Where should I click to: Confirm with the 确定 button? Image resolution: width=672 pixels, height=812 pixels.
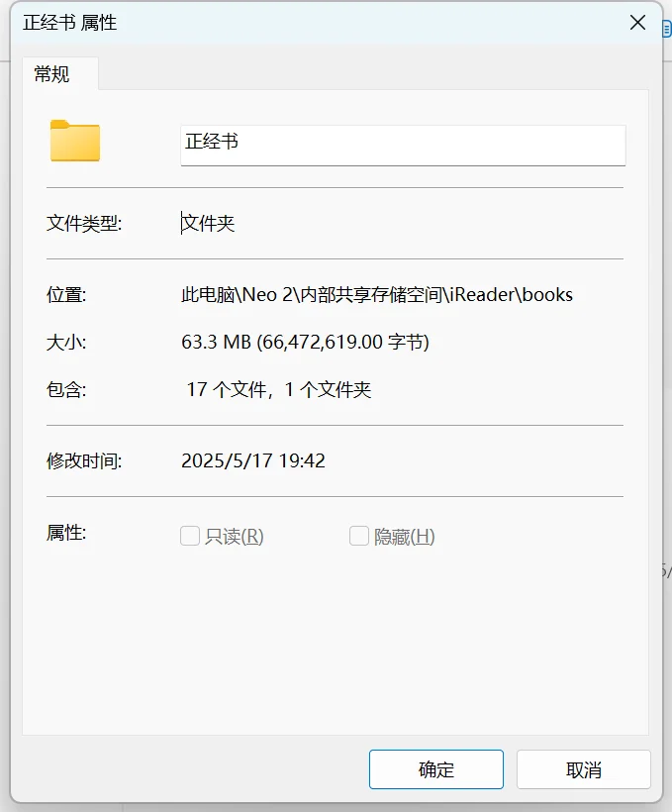click(435, 769)
